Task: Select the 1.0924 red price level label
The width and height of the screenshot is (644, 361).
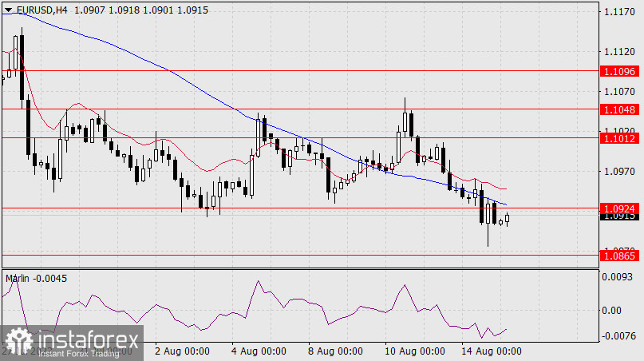Action: pyautogui.click(x=620, y=209)
